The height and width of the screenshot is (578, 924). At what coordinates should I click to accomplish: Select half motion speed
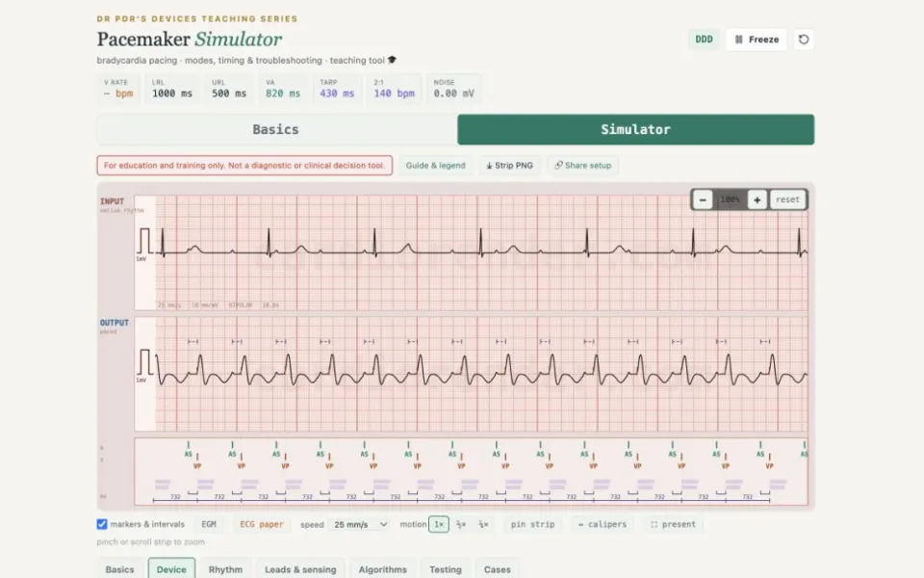(x=461, y=524)
